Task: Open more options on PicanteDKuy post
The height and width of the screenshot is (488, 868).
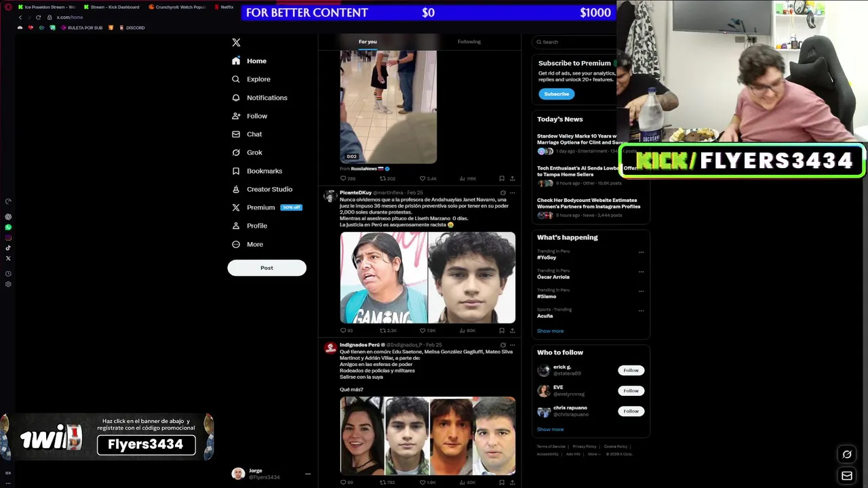Action: tap(512, 192)
